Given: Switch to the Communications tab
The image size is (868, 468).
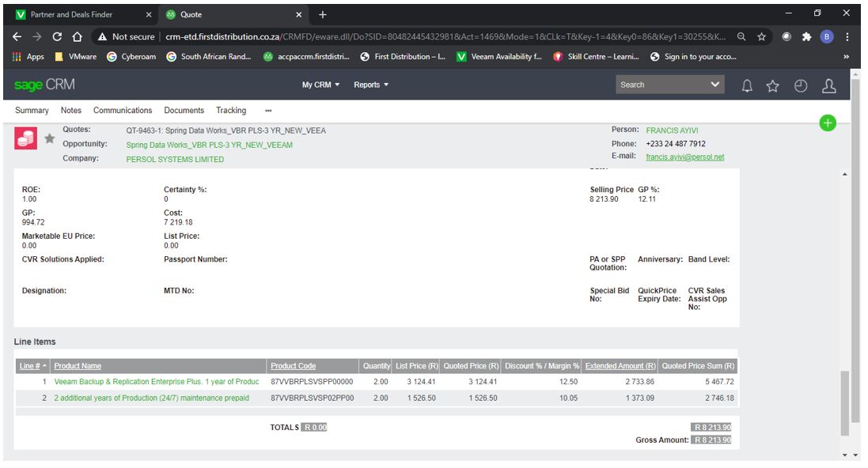Looking at the screenshot, I should (123, 111).
